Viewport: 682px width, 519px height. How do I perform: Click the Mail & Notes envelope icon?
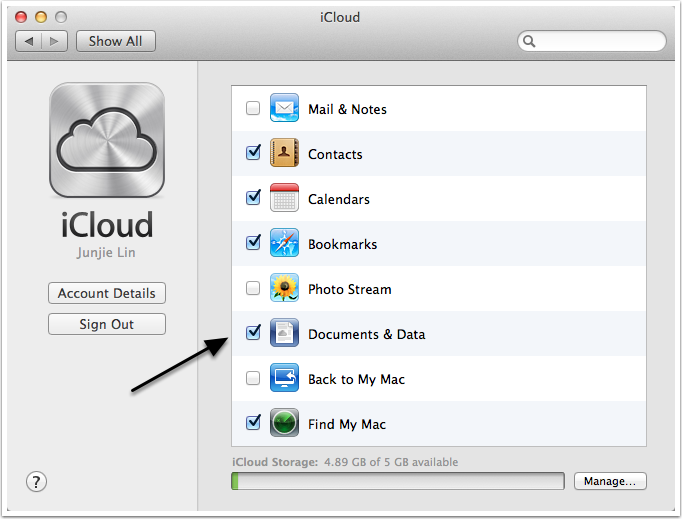284,108
